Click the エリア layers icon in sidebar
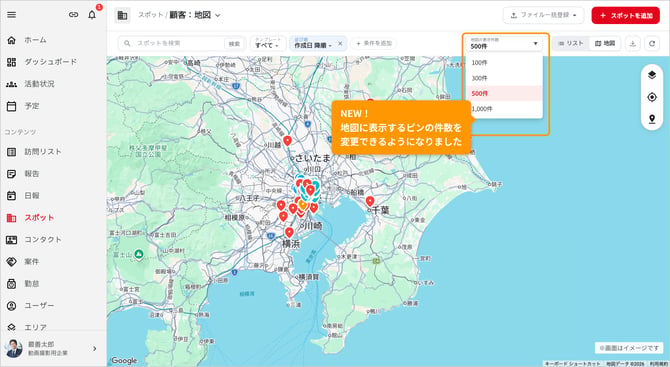Screen dimensions: 670x367 coord(12,327)
